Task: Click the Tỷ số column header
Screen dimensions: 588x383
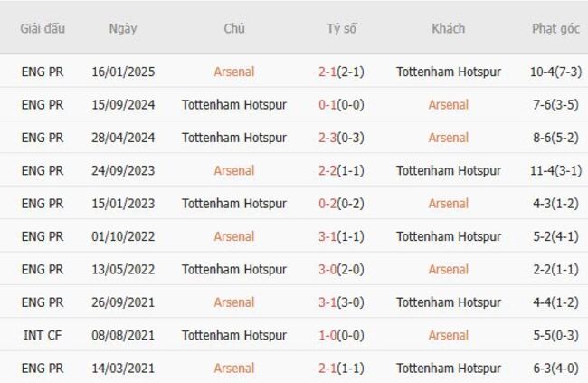Action: tap(341, 28)
